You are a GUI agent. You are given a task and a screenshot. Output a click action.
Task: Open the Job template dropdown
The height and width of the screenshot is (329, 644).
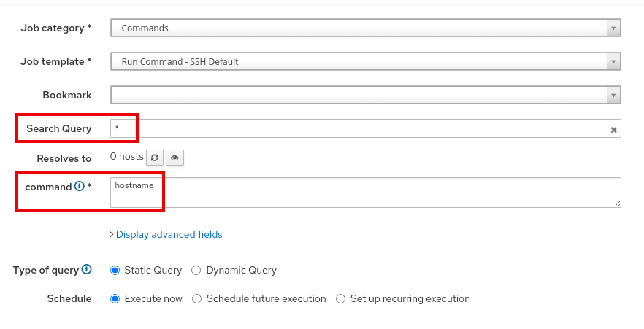358,62
